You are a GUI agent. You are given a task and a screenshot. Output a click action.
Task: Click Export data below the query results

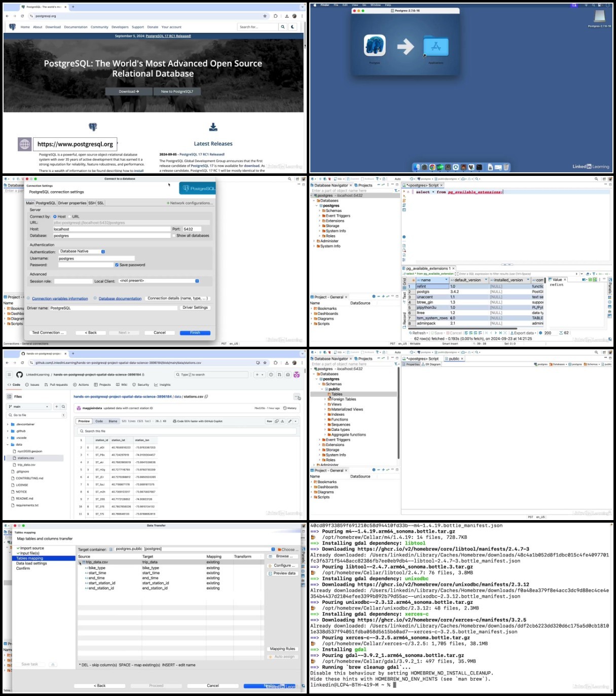[x=523, y=333]
